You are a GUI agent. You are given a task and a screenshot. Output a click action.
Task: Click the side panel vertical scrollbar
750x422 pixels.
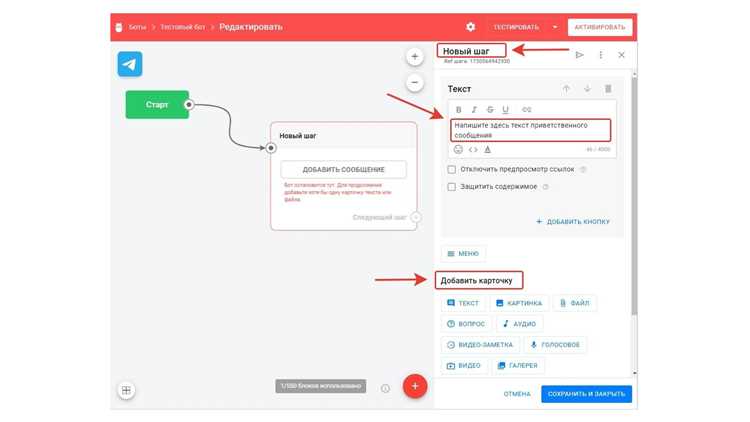point(634,196)
